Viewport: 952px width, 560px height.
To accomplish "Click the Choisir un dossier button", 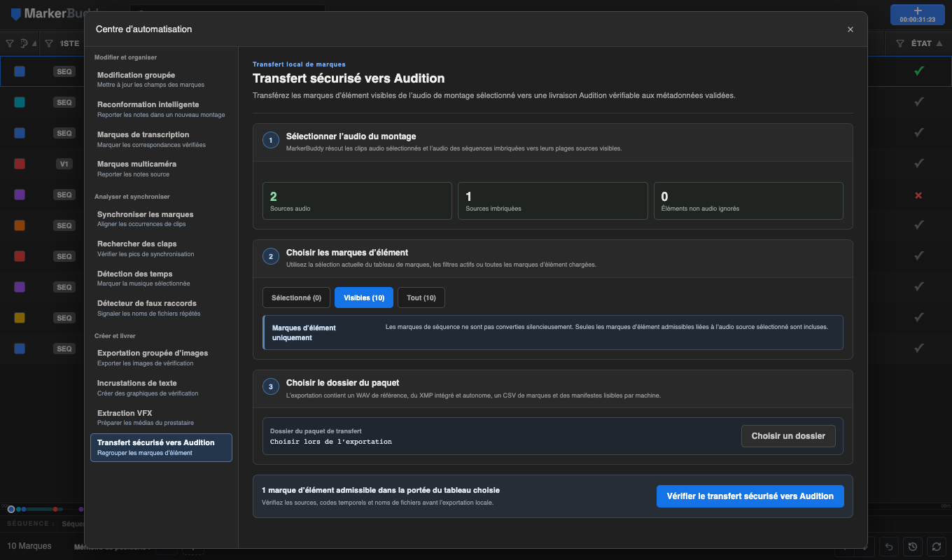I will [788, 436].
